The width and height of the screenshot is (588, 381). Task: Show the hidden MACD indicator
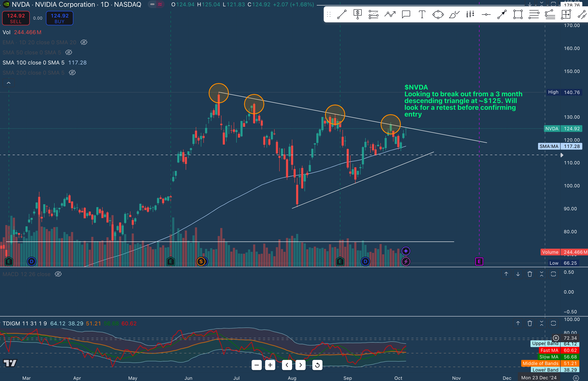click(58, 274)
